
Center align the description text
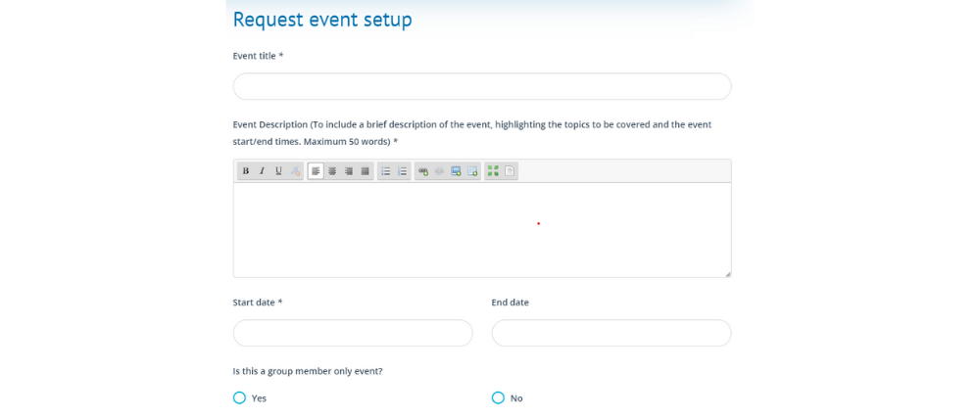(x=332, y=171)
